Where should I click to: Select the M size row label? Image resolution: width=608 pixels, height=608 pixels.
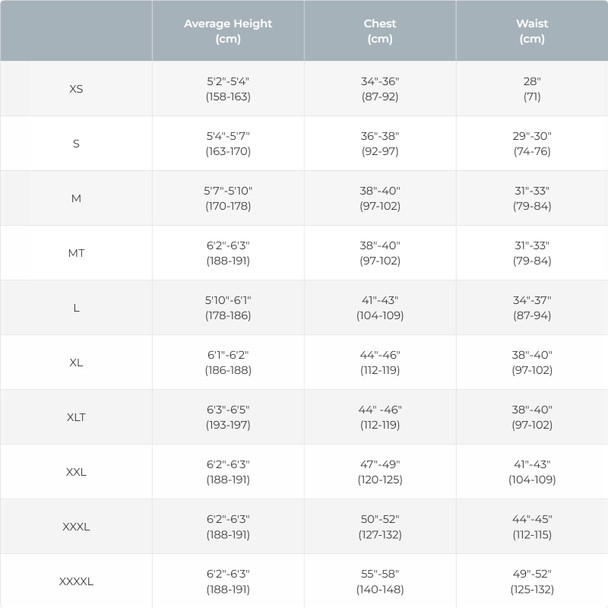tap(76, 198)
